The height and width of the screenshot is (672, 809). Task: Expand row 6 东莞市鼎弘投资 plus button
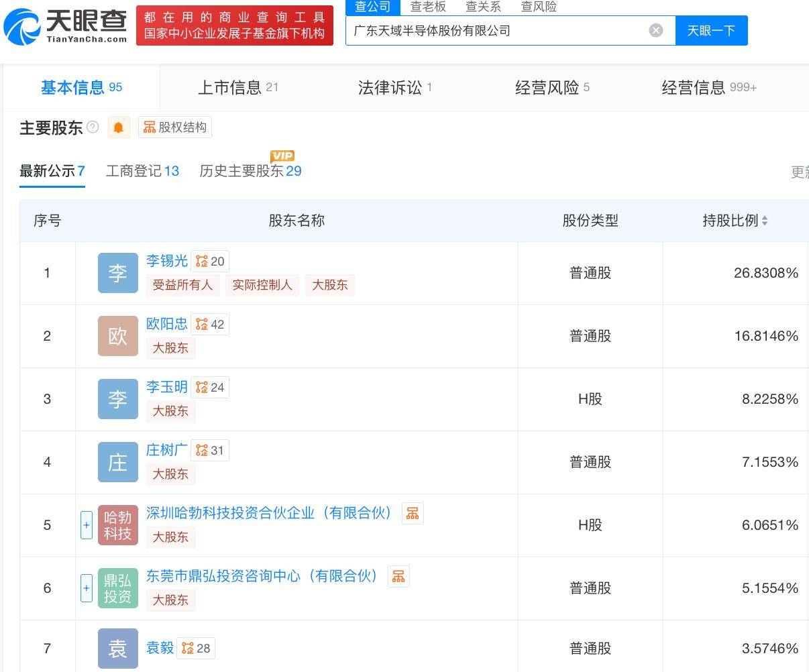(x=86, y=588)
